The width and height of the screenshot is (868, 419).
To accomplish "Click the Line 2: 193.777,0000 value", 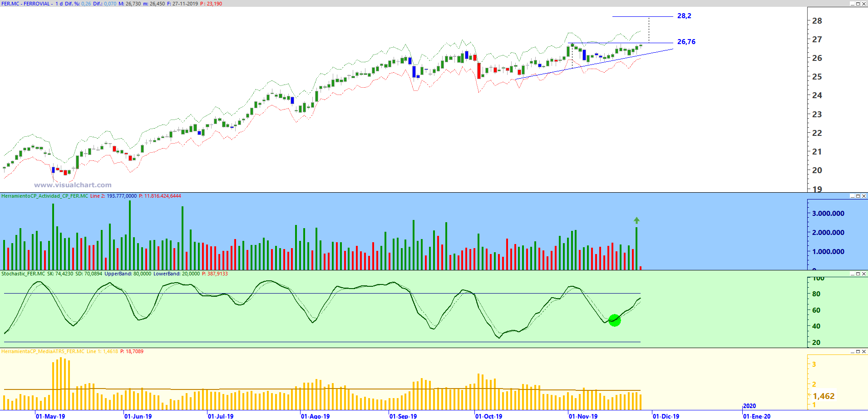I will (x=113, y=196).
